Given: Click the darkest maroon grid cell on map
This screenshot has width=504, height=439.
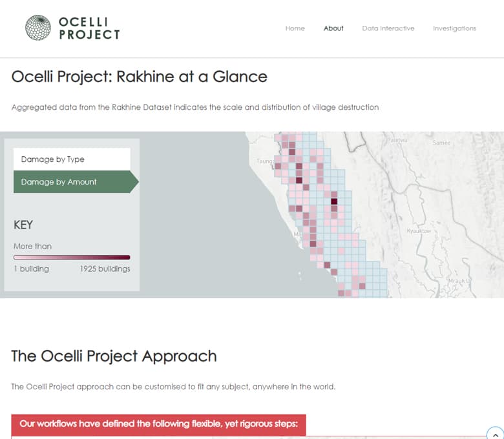Looking at the screenshot, I should coord(334,201).
